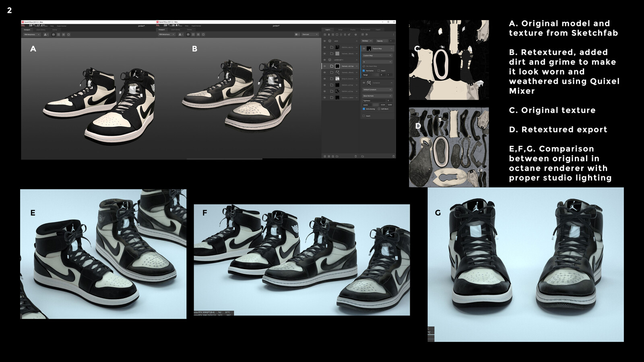Image resolution: width=644 pixels, height=362 pixels.
Task: Select 3D viewport mode icon in left Mixer window
Action: click(x=54, y=35)
